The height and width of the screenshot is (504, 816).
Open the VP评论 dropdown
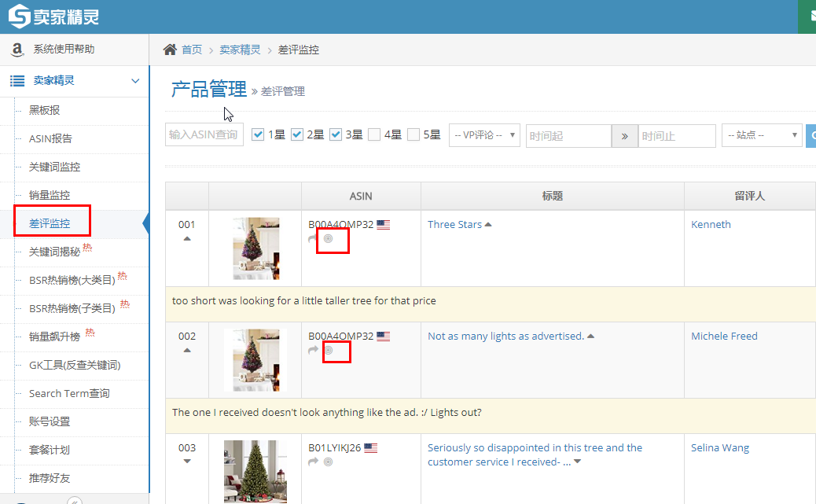point(484,135)
